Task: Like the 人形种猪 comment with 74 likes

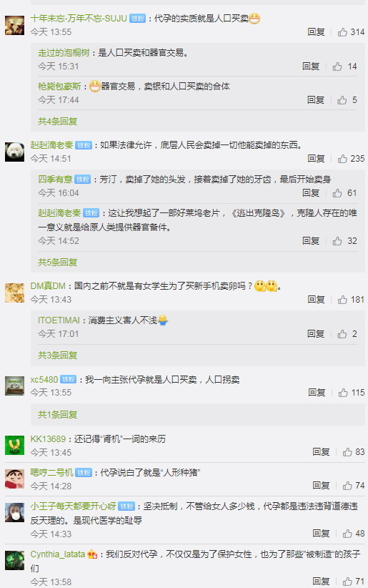Action: (x=347, y=486)
